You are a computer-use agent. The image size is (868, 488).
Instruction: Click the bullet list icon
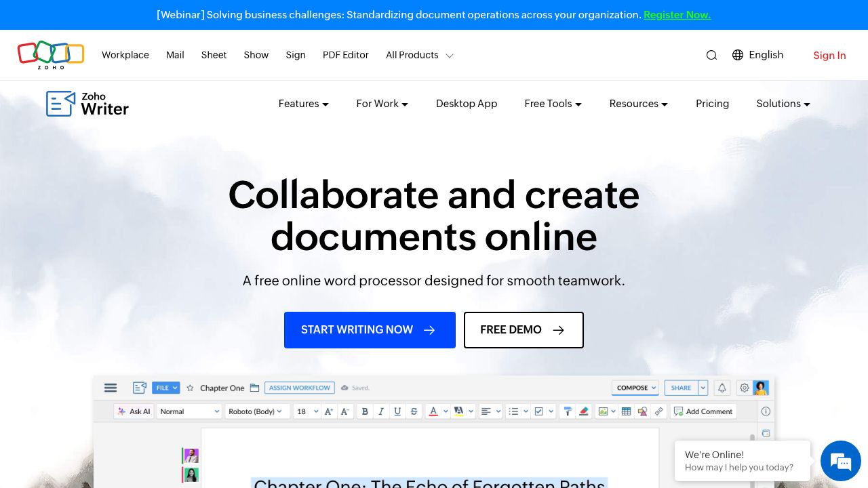pyautogui.click(x=513, y=411)
